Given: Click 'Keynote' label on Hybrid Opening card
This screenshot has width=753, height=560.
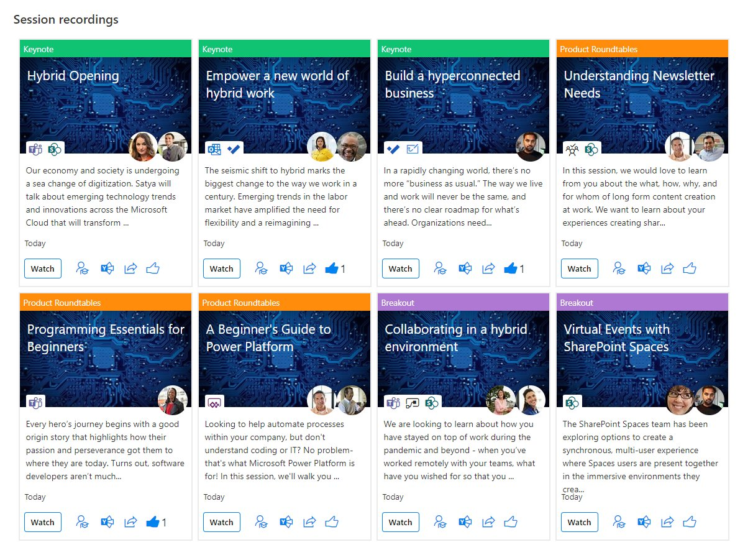Looking at the screenshot, I should 39,49.
